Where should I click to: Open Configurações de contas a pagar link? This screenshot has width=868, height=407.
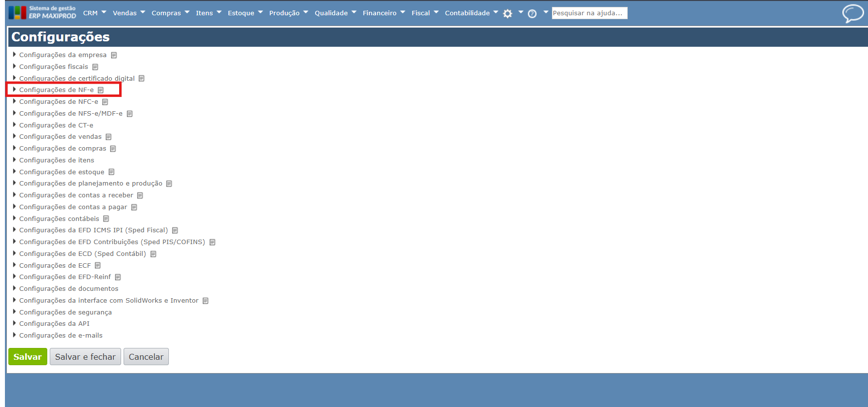(x=73, y=207)
